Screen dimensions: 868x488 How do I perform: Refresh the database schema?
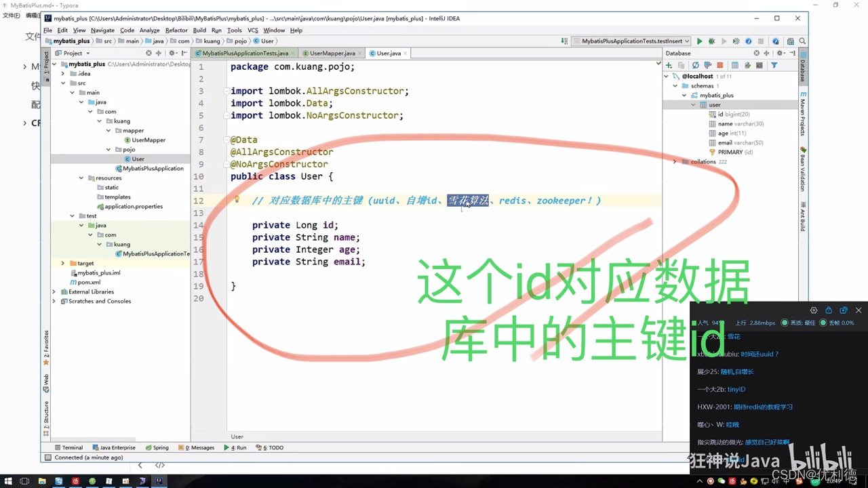pyautogui.click(x=695, y=65)
